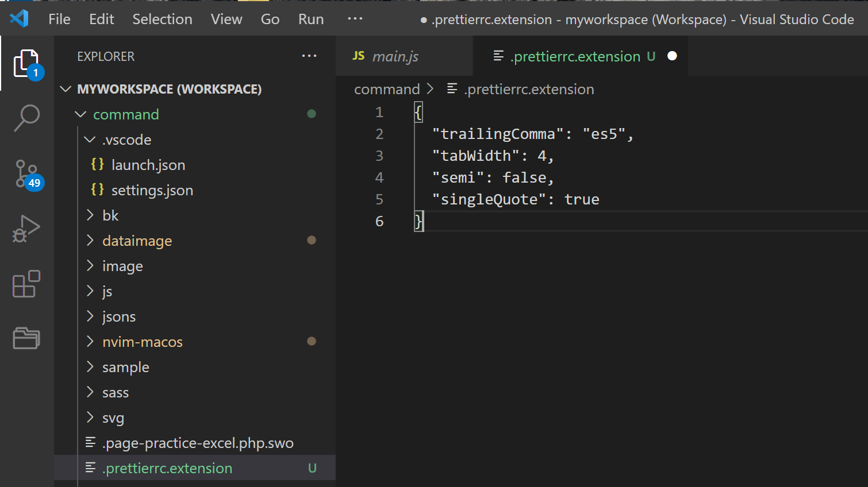This screenshot has height=487, width=868.
Task: Click the Visual Studio Code logo
Action: [19, 18]
